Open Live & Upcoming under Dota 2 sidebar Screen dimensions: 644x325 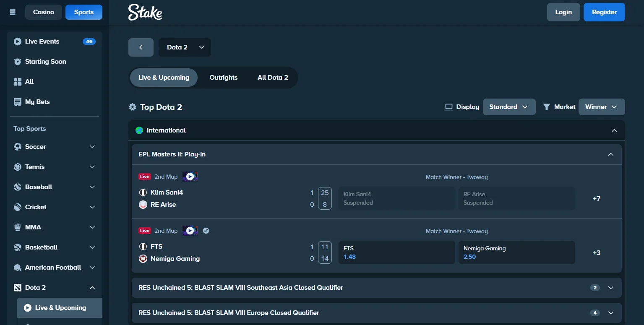point(60,308)
